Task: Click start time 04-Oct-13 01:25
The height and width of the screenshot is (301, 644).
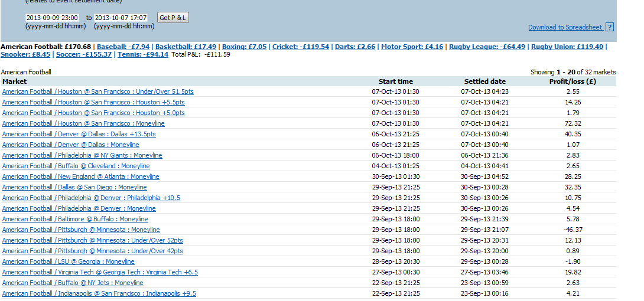Action: [395, 166]
